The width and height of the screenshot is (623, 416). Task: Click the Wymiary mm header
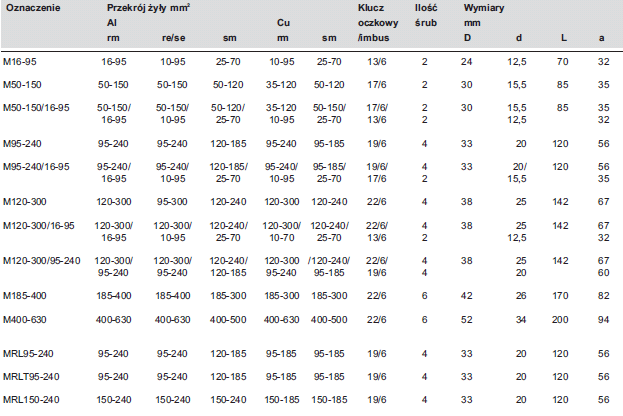click(483, 13)
